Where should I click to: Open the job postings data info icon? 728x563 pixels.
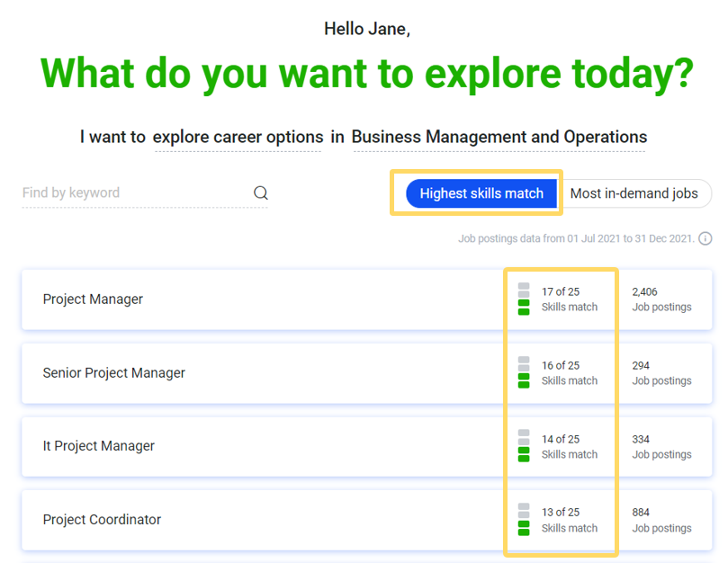706,238
